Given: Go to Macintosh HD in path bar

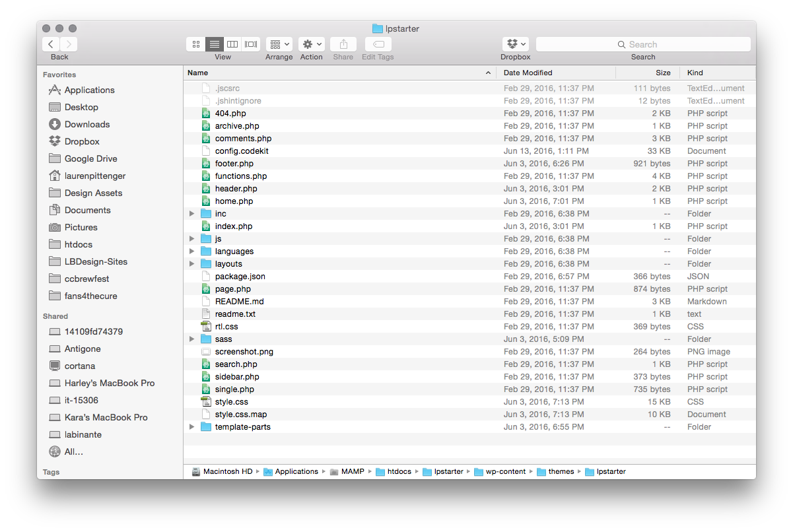Looking at the screenshot, I should point(222,471).
